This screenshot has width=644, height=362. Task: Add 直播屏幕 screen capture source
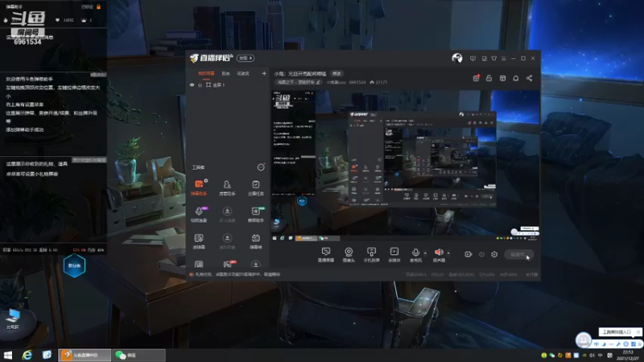(x=326, y=254)
